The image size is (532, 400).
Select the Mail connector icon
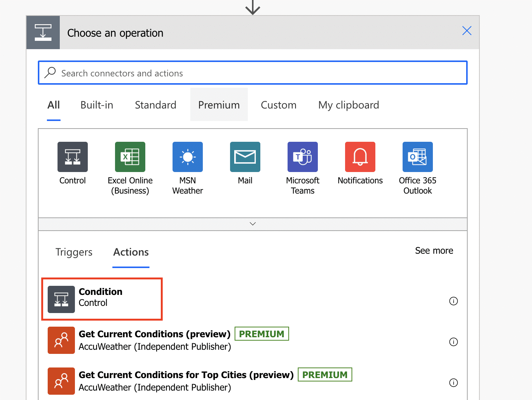245,157
